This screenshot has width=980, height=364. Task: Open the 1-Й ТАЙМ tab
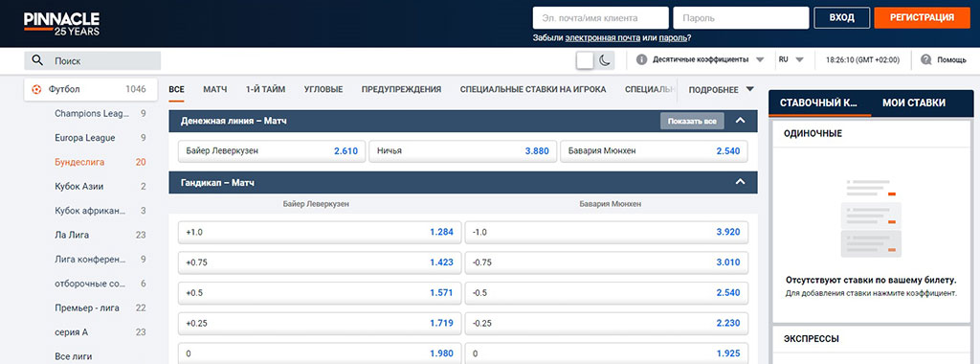(266, 89)
